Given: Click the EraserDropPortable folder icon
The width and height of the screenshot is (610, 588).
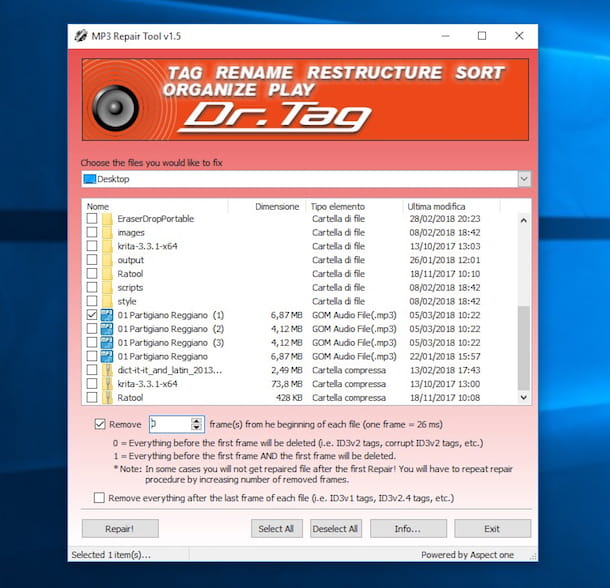Looking at the screenshot, I should (107, 219).
